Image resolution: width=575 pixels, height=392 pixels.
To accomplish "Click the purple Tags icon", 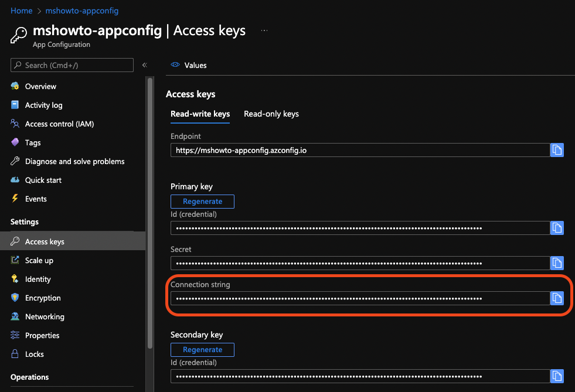I will pyautogui.click(x=15, y=142).
